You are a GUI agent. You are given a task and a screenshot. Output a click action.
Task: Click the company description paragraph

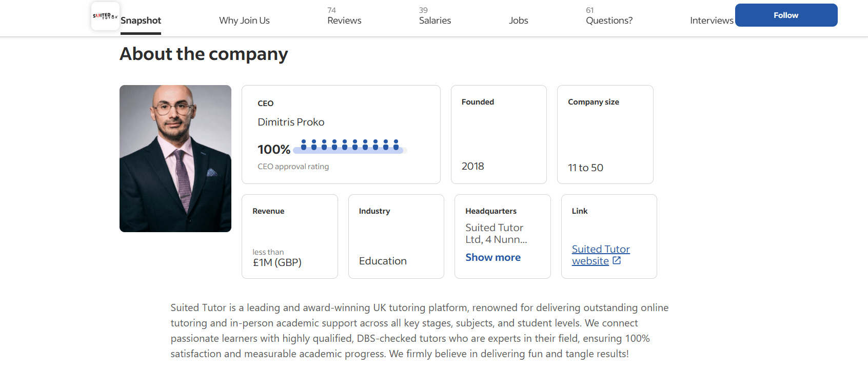[420, 331]
